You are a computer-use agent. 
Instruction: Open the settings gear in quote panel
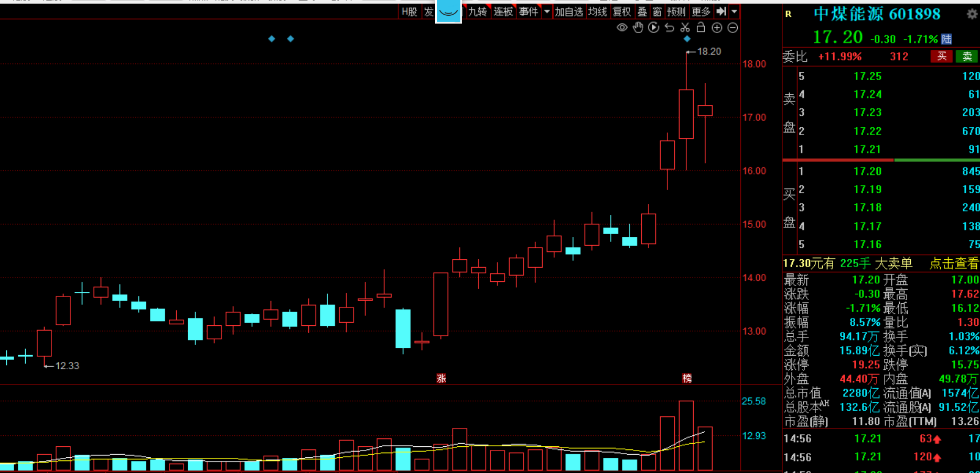(972, 14)
